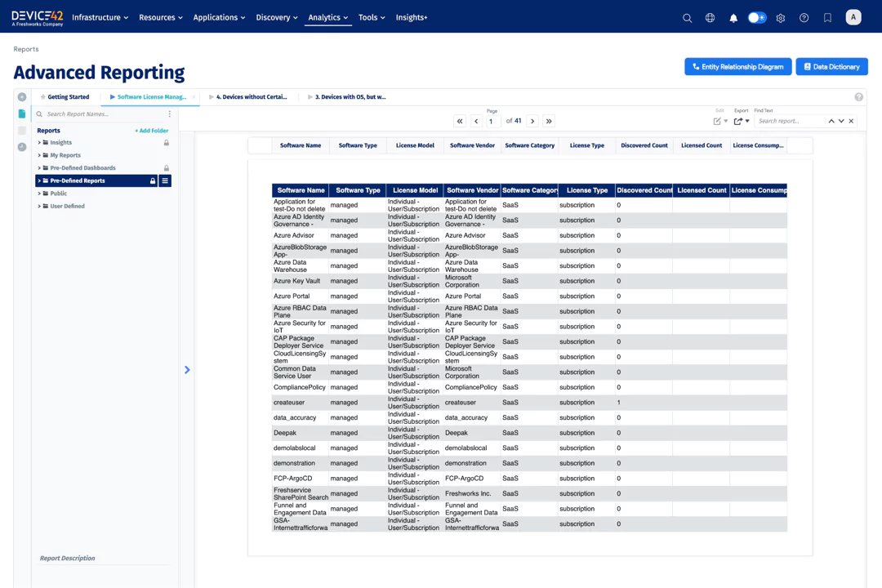The image size is (882, 588).
Task: Switch to the Getting Started tab
Action: pos(68,97)
